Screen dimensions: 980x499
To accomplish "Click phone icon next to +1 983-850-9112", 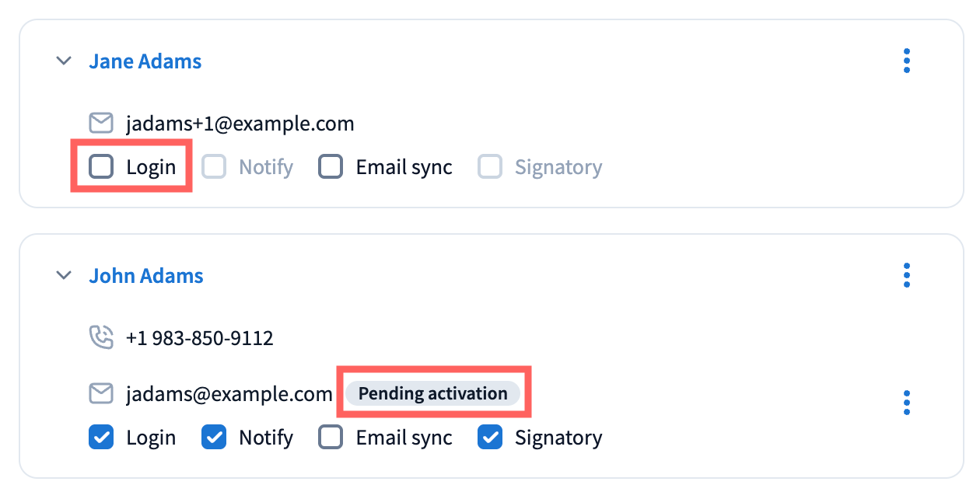I will (101, 337).
